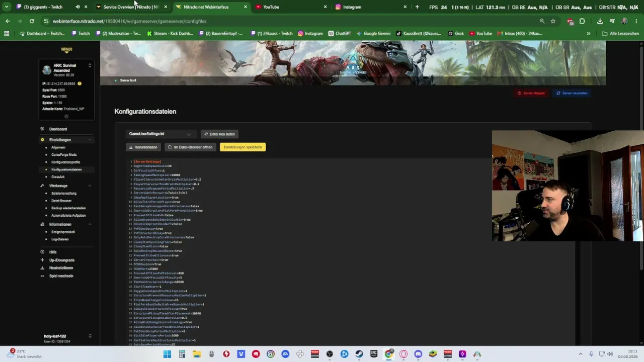This screenshot has width=644, height=362.
Task: Open browser zoom magnifier icon
Action: (x=542, y=21)
